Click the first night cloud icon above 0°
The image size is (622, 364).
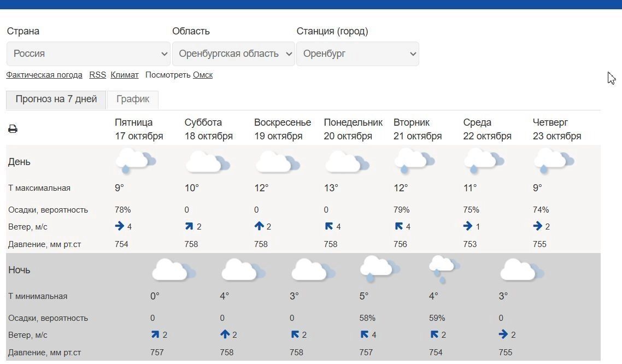tap(173, 270)
